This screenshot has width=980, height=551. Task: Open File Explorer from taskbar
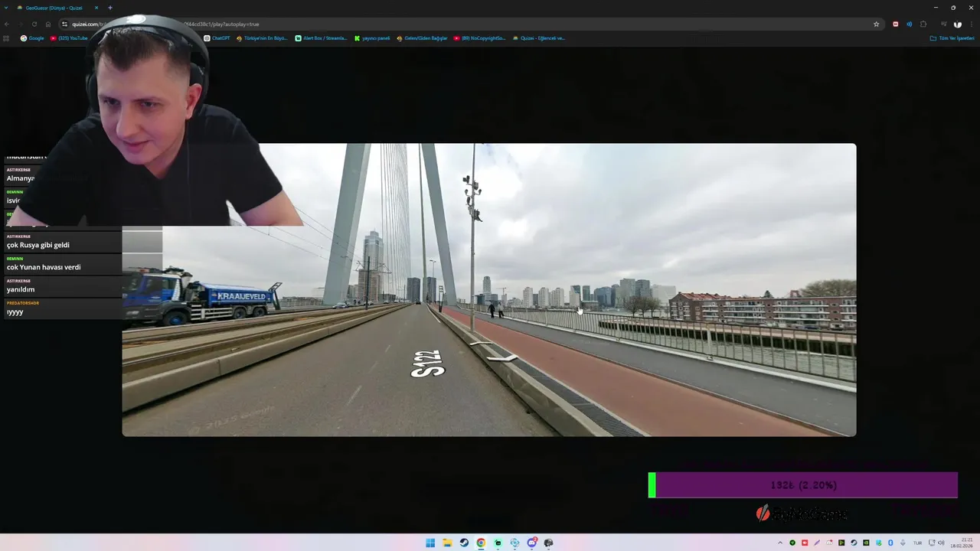pos(447,543)
